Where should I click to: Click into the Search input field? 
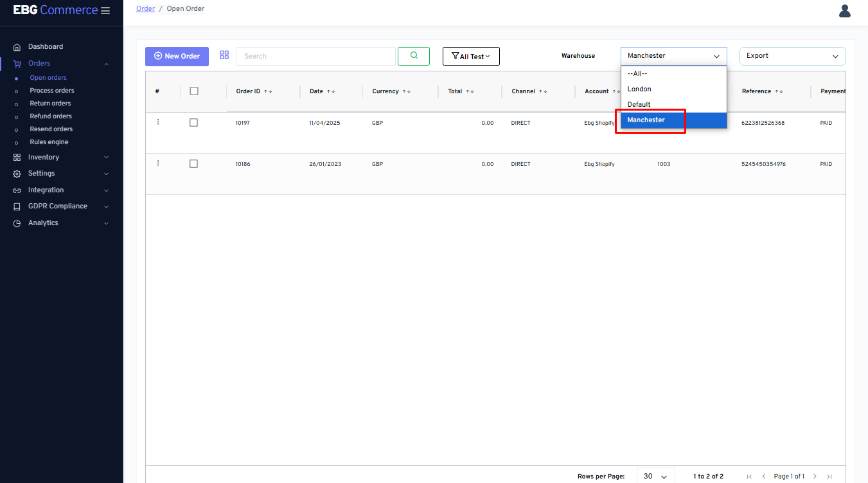[x=315, y=57]
